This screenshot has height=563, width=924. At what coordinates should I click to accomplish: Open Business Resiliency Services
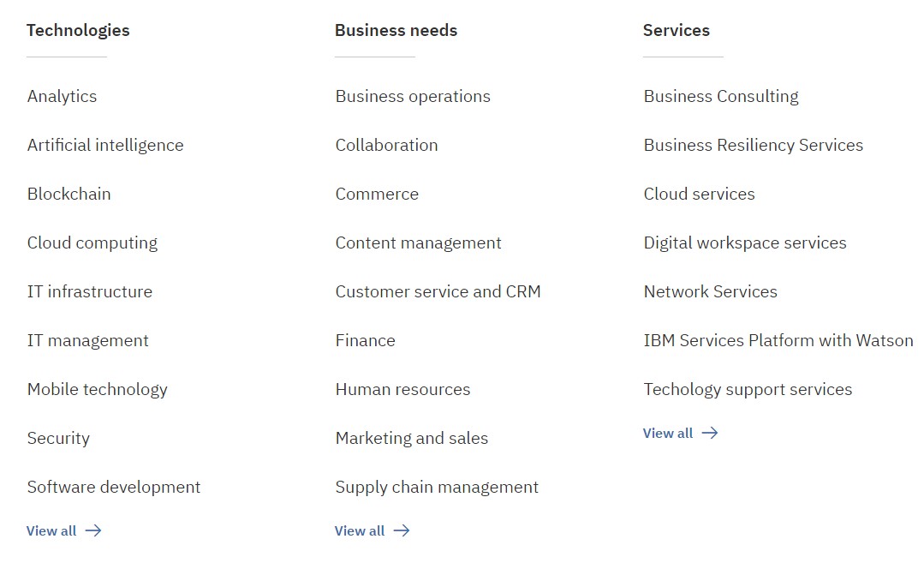[754, 145]
